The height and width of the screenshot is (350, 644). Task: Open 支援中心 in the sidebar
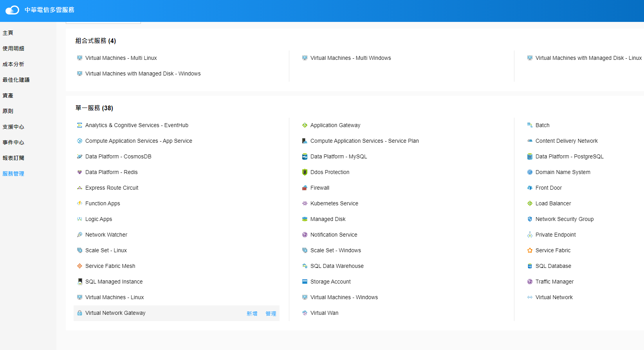pyautogui.click(x=13, y=127)
